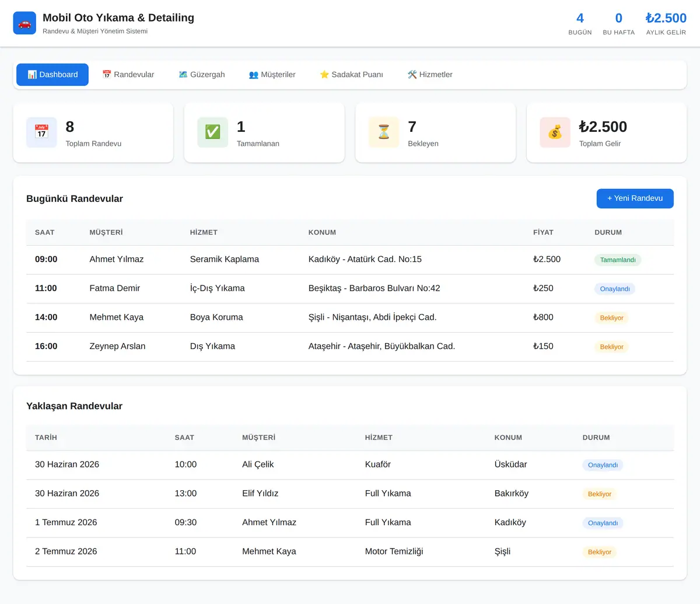Click Onaylandı badge for 1 Temmuz 2026 appointment
Screen dimensions: 700x604
pos(603,523)
